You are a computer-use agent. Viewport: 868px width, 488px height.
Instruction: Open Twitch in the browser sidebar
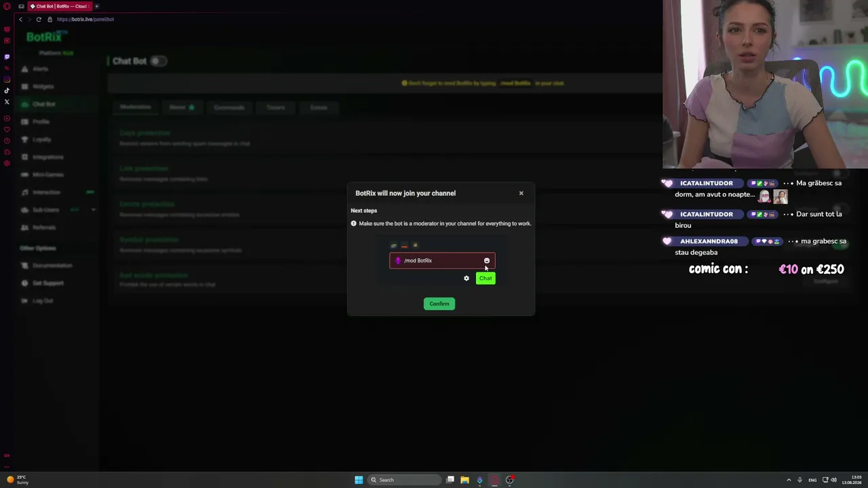pos(7,57)
